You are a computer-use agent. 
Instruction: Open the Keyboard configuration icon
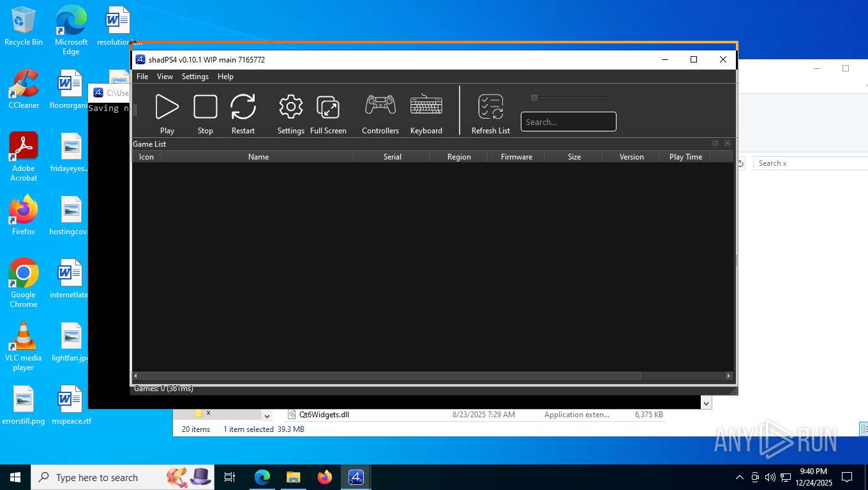click(426, 105)
